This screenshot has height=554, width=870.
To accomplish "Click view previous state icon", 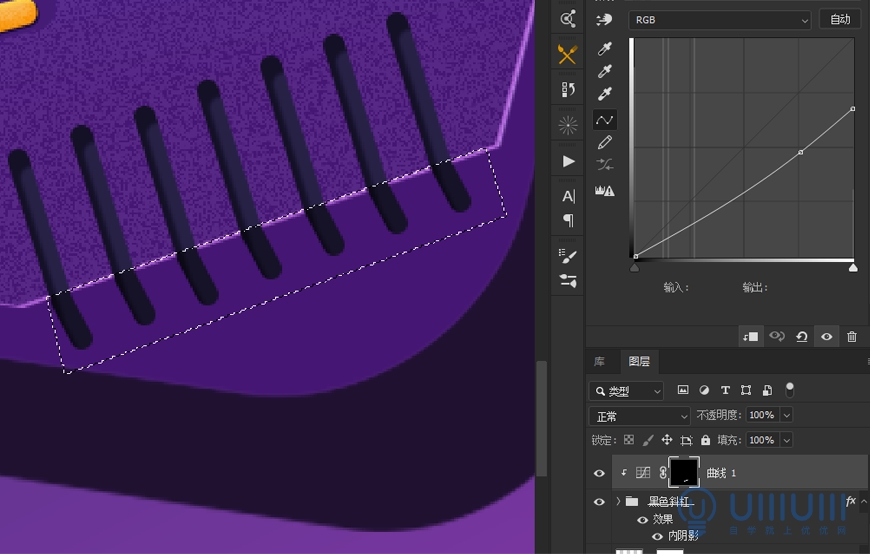I will pos(776,336).
